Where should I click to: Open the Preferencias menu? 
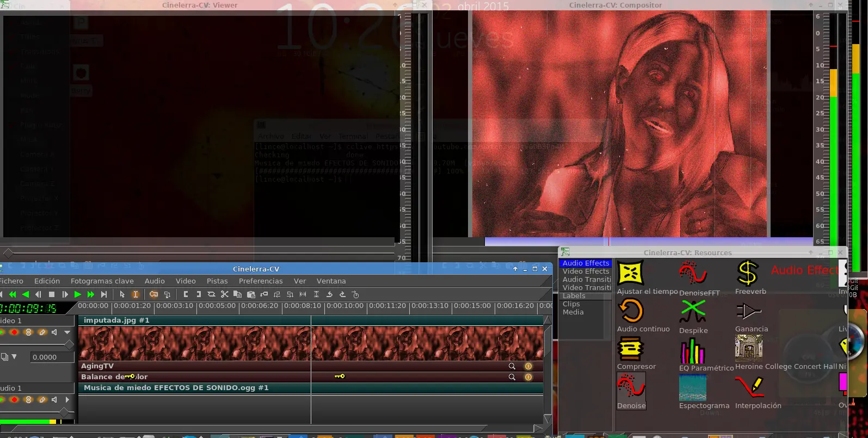261,281
